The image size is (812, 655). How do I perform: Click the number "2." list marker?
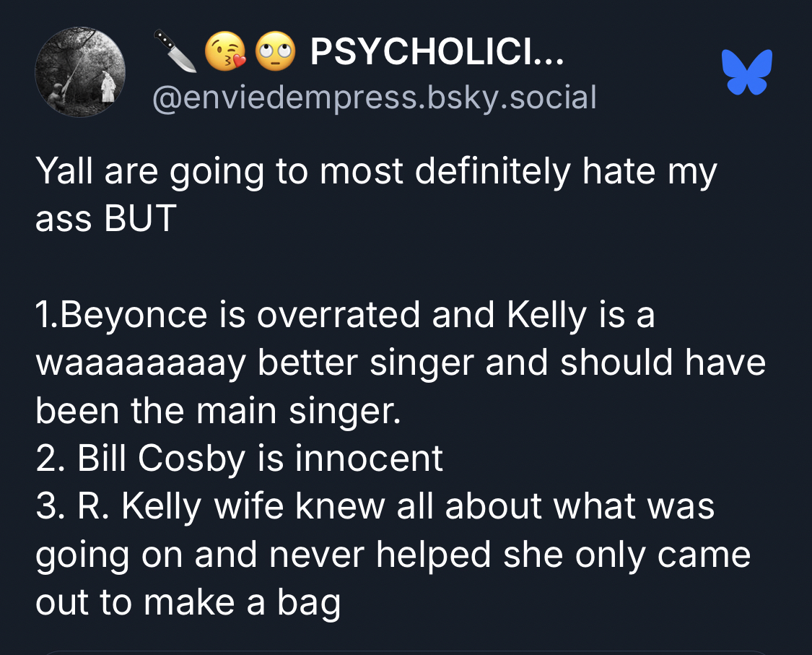coord(51,458)
